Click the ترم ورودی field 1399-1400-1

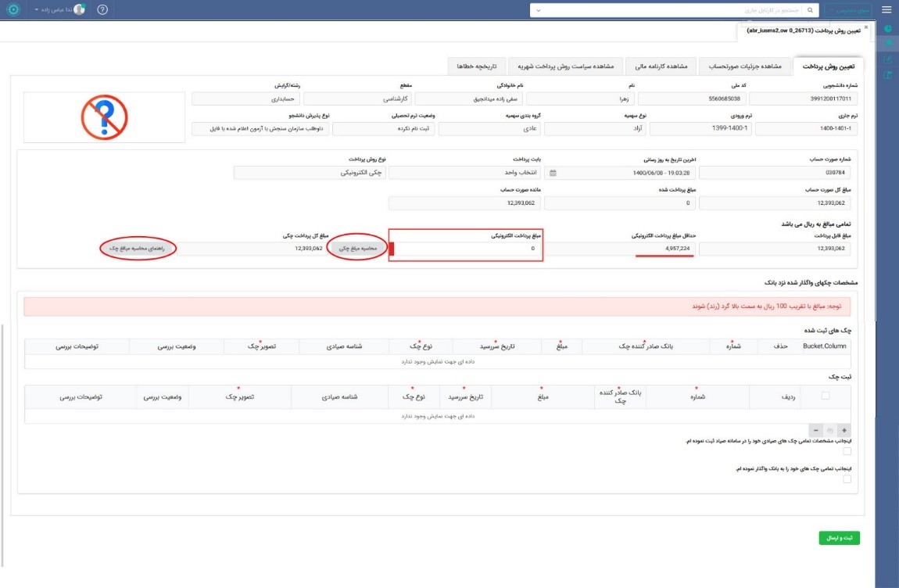pyautogui.click(x=700, y=128)
